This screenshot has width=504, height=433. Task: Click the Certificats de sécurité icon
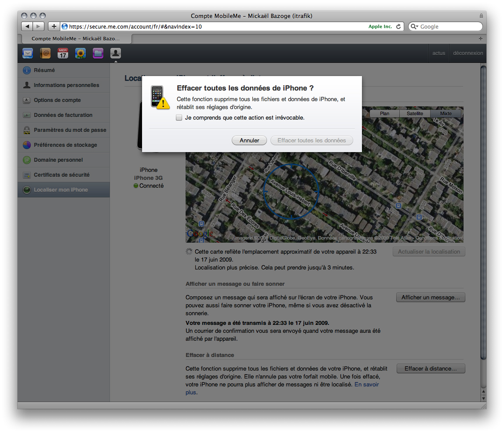click(x=27, y=175)
